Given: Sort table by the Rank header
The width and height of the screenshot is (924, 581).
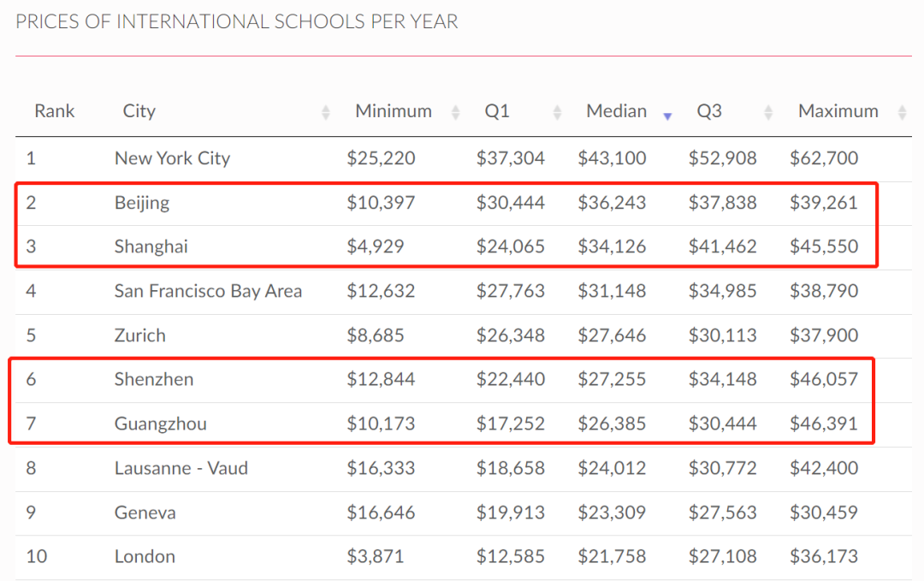Looking at the screenshot, I should pos(55,111).
